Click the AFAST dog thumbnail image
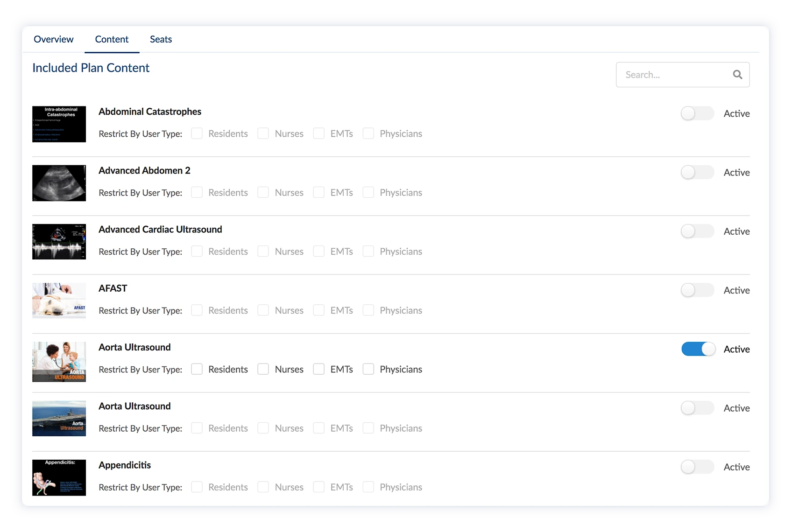 [59, 301]
